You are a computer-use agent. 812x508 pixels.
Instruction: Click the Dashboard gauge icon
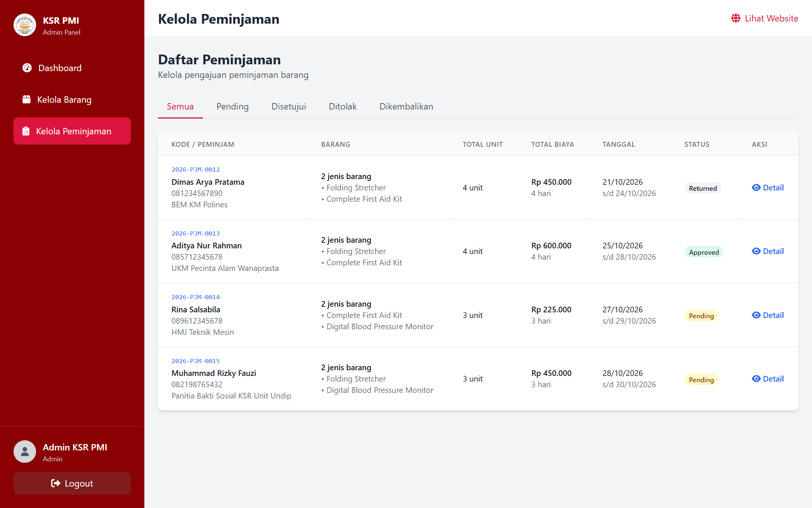coord(27,68)
